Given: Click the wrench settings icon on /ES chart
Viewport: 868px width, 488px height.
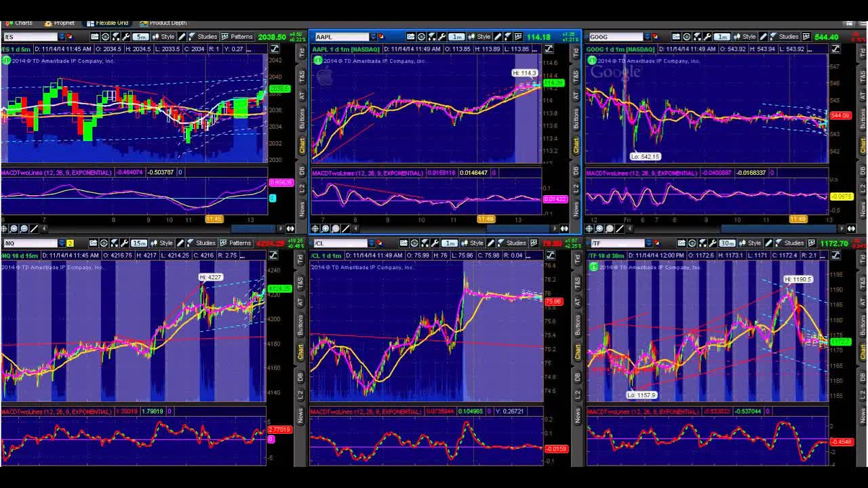Looking at the screenshot, I should point(125,37).
